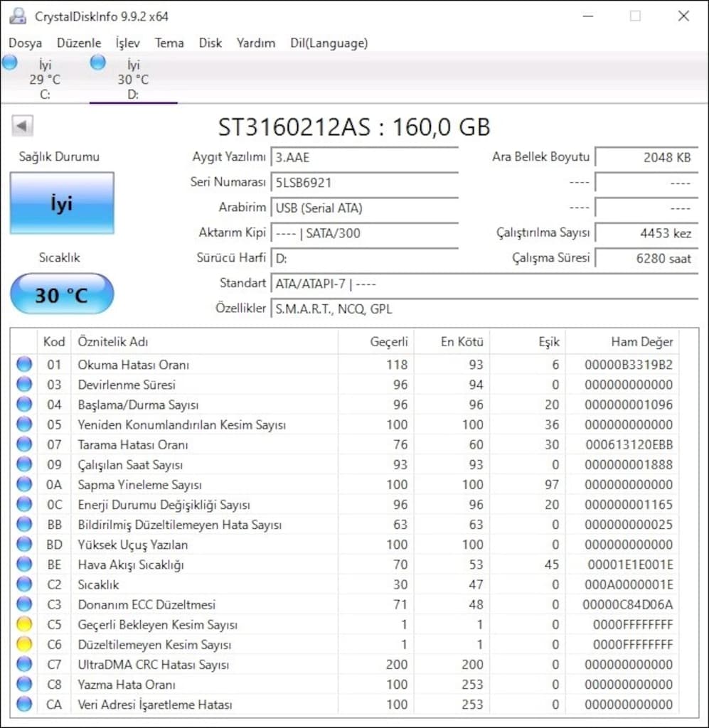The width and height of the screenshot is (709, 728).
Task: Open the İşlev menu
Action: click(128, 43)
